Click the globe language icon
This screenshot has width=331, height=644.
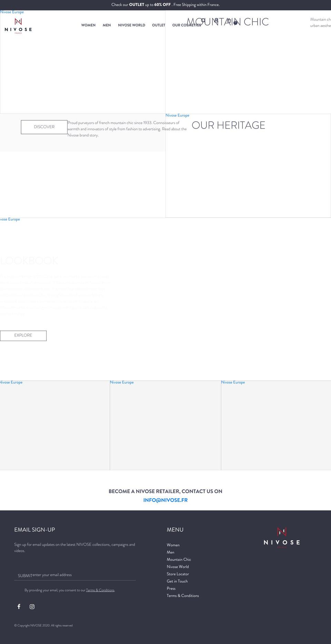[x=235, y=23]
